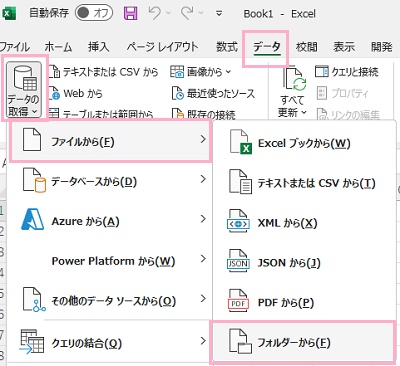
Task: Switch to the 数式 tab
Action: pos(227,47)
